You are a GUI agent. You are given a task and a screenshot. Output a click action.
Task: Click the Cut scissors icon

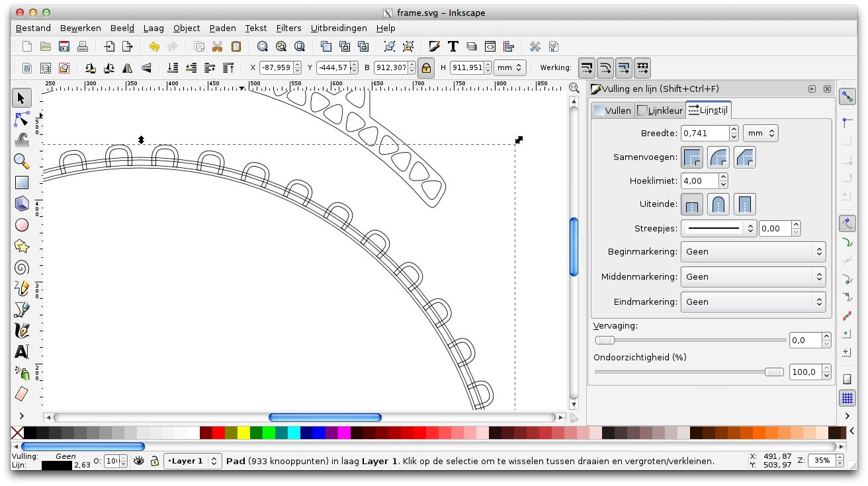(217, 46)
